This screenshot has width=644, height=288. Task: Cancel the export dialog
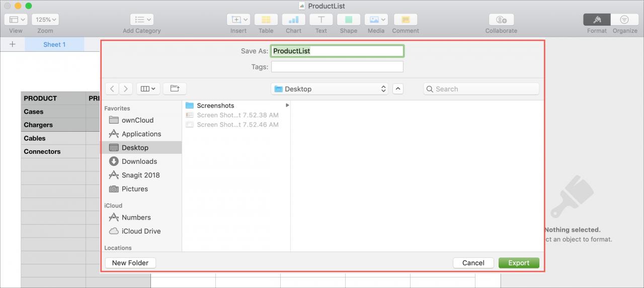(473, 263)
